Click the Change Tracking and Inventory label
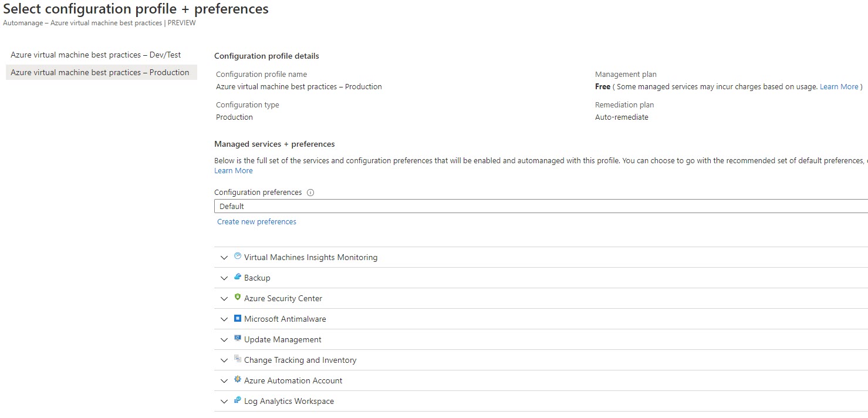Screen dimensions: 868x418 click(x=300, y=360)
